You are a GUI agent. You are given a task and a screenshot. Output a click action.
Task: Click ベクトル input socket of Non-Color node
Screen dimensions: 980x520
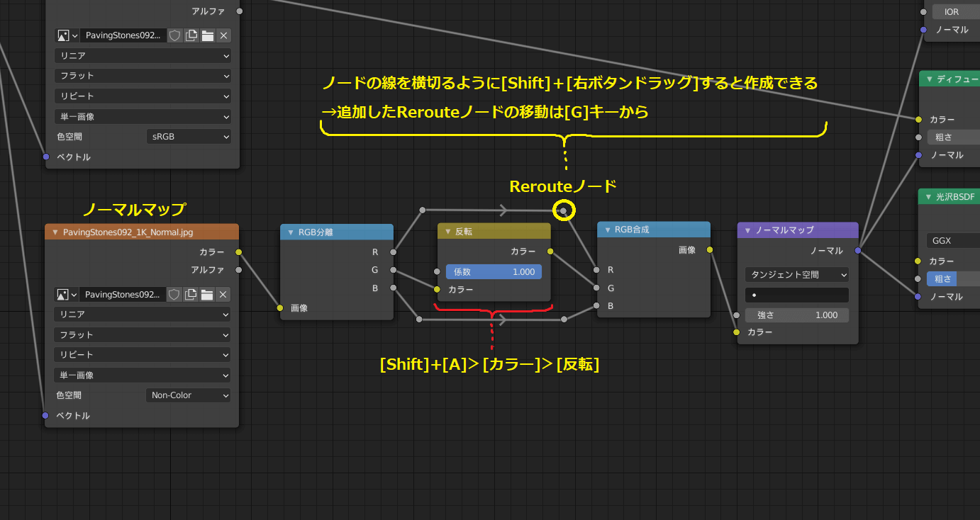[45, 415]
